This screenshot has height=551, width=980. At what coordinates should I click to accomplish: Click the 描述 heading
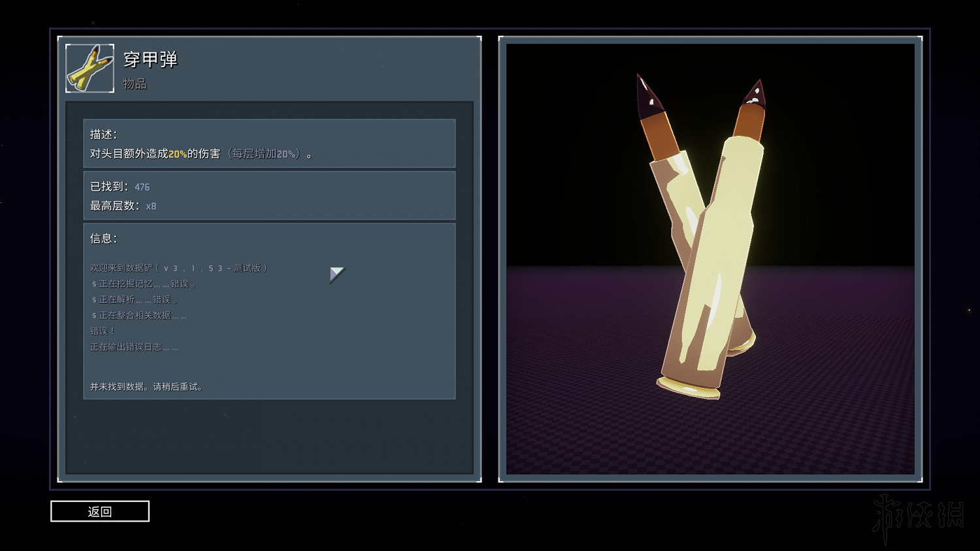(103, 134)
